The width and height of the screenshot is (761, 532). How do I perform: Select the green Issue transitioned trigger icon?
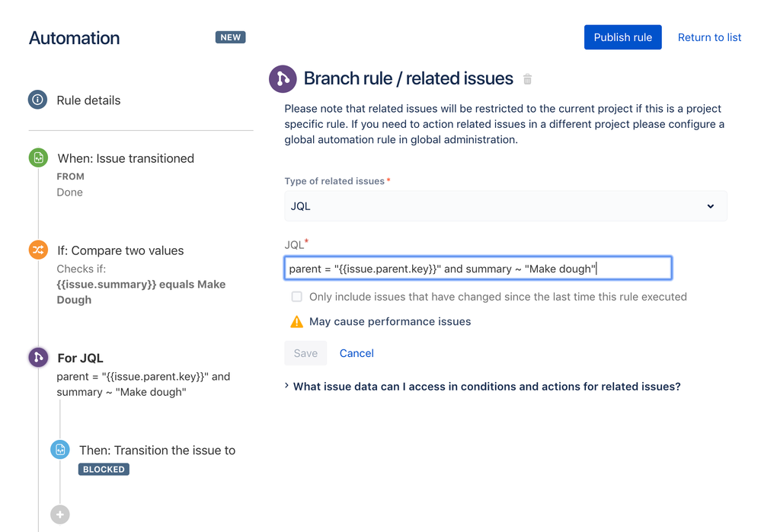coord(38,158)
